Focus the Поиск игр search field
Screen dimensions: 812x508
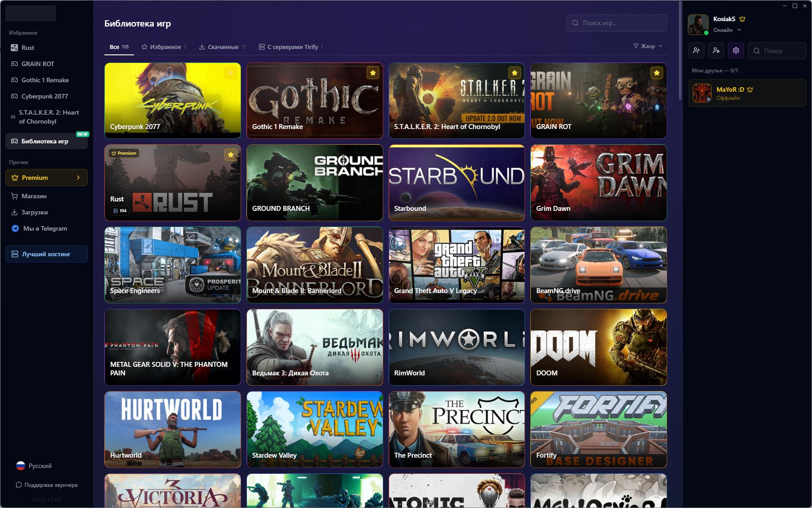click(x=616, y=23)
